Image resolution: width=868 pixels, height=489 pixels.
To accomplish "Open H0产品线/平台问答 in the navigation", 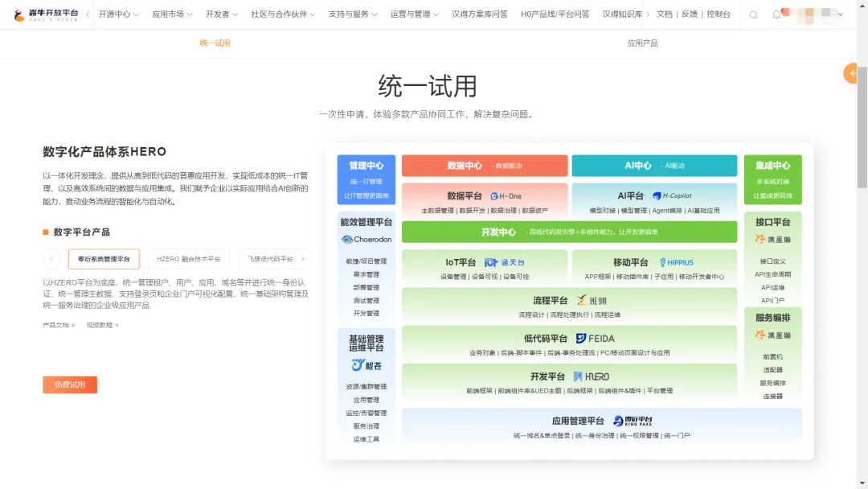I will coord(555,14).
